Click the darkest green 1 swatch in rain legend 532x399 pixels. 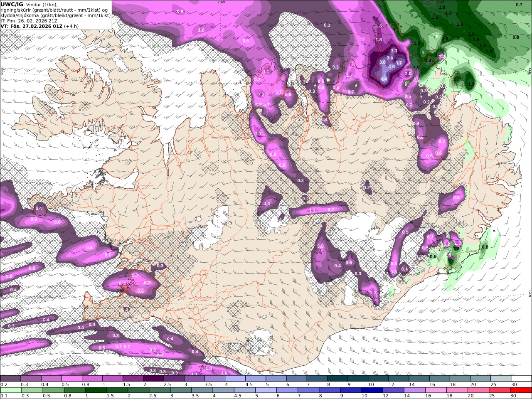point(96,390)
